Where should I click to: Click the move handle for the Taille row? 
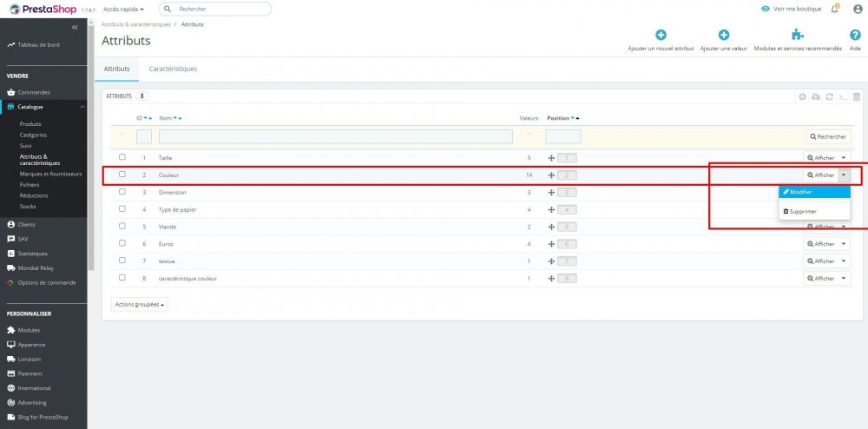[551, 158]
